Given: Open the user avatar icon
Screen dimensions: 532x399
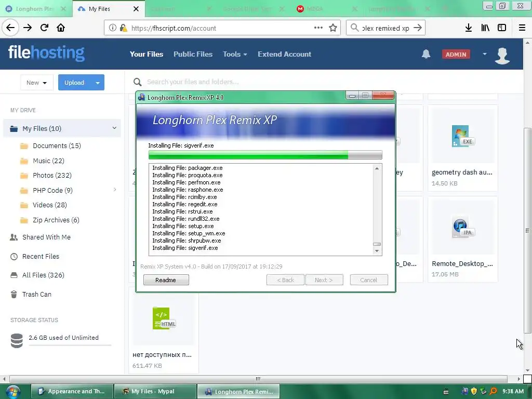Looking at the screenshot, I should pyautogui.click(x=502, y=55).
